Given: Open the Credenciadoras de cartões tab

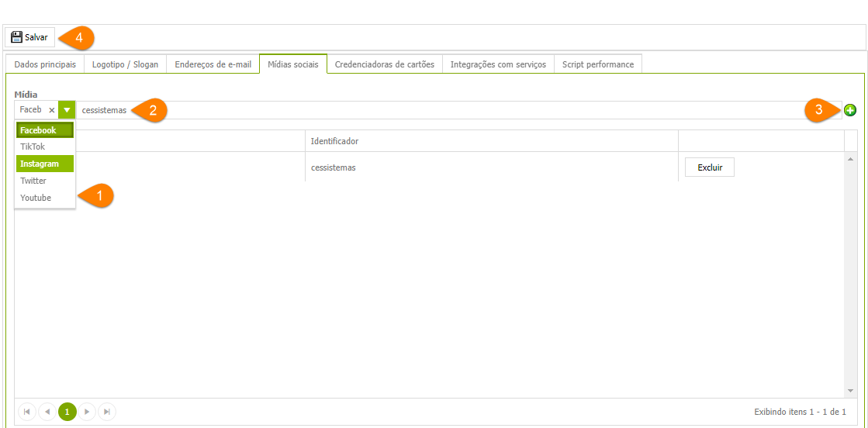Looking at the screenshot, I should pos(384,64).
